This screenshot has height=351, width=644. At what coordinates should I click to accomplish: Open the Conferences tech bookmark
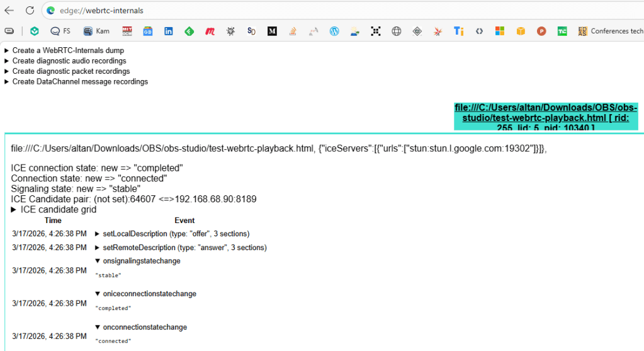(611, 31)
